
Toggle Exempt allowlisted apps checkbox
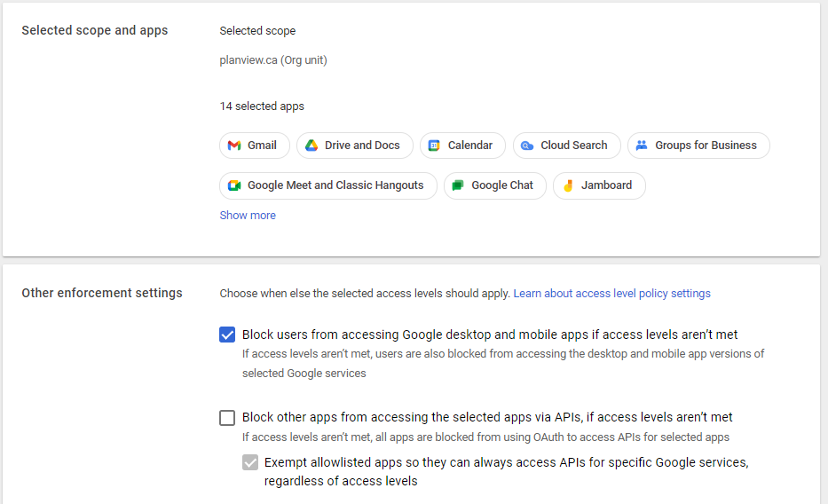click(250, 463)
